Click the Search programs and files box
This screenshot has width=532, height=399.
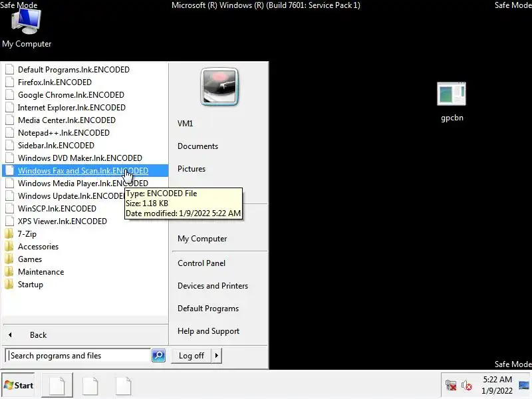(78, 356)
